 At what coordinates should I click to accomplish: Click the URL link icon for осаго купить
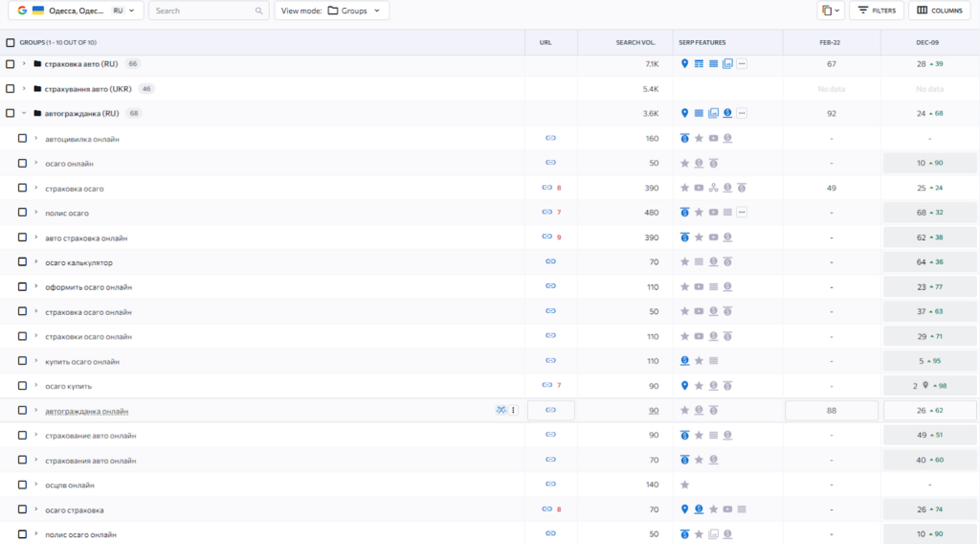coord(546,385)
